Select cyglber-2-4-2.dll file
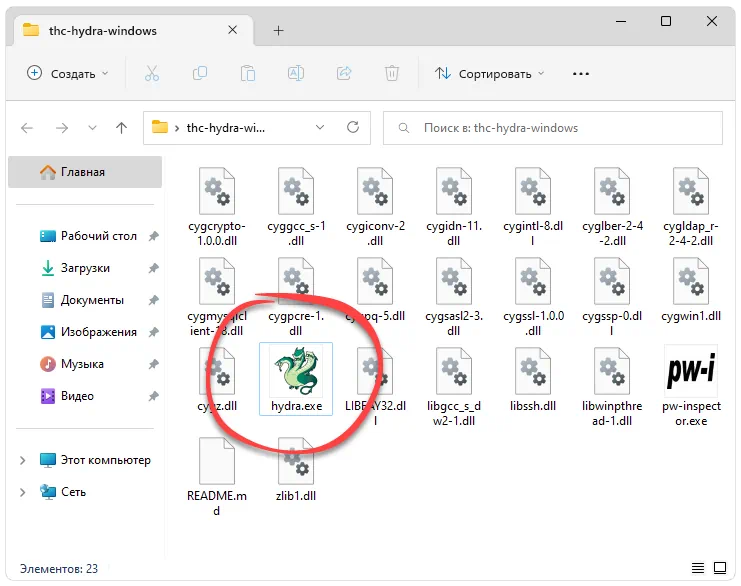This screenshot has width=741, height=586. (x=612, y=207)
